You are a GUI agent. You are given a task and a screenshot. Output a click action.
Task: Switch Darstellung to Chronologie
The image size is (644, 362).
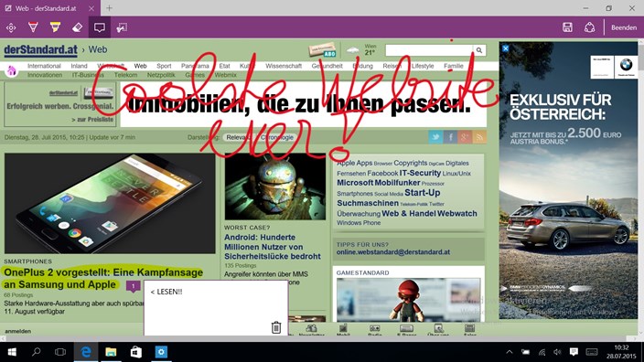click(276, 137)
